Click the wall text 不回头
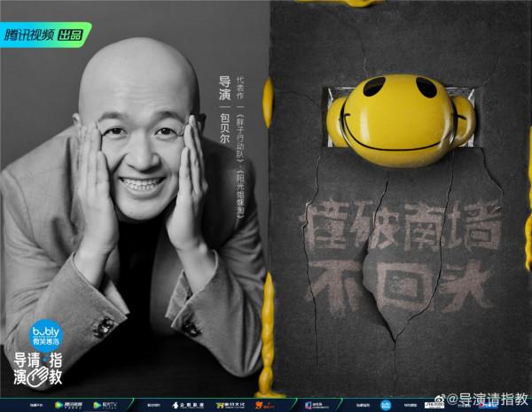This screenshot has height=412, width=532. [399, 286]
